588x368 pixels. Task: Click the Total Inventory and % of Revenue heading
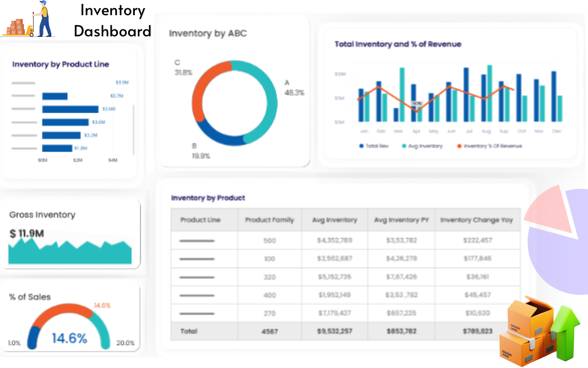tap(398, 44)
